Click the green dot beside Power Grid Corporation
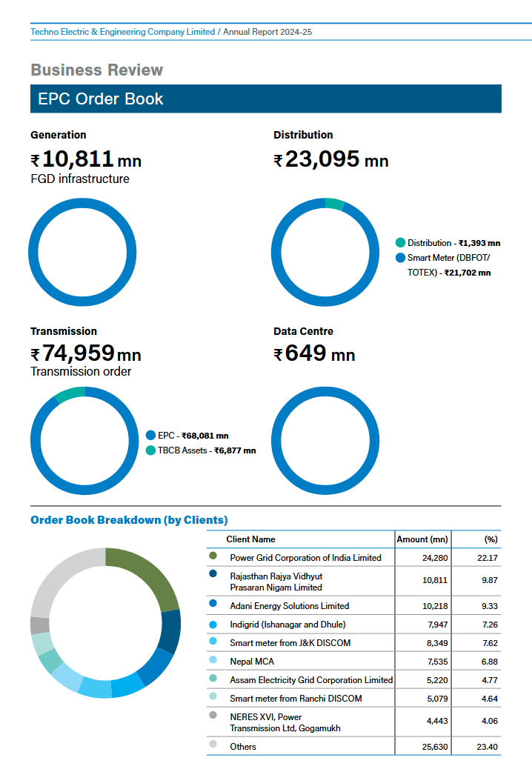The width and height of the screenshot is (532, 772). pyautogui.click(x=213, y=556)
